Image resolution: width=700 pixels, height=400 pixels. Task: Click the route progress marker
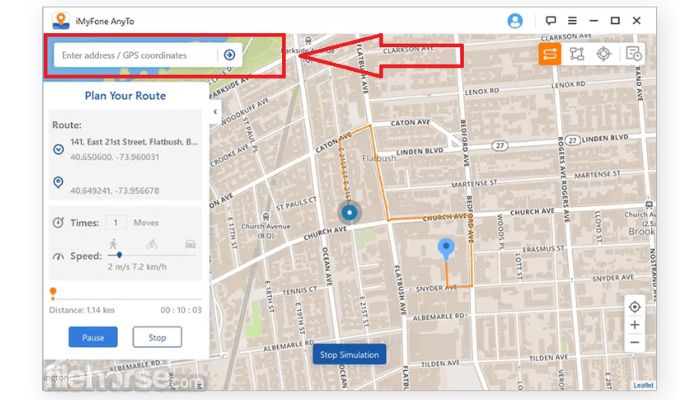click(x=53, y=293)
